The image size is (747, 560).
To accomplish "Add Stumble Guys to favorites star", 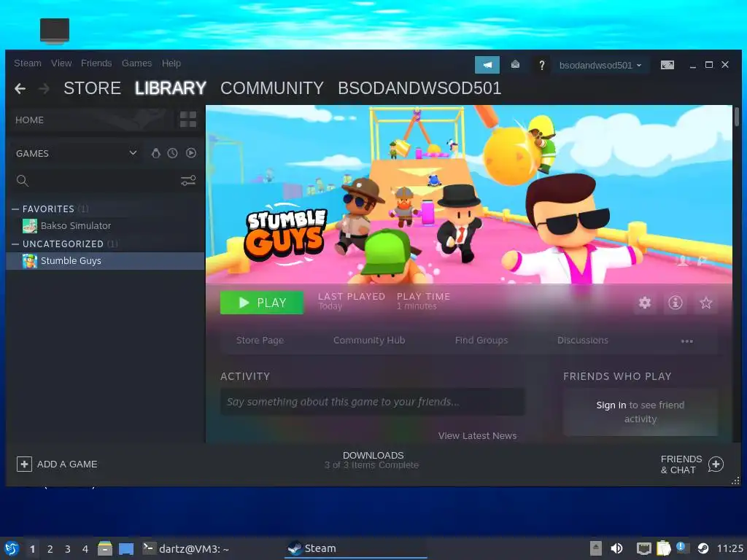I will pyautogui.click(x=705, y=303).
